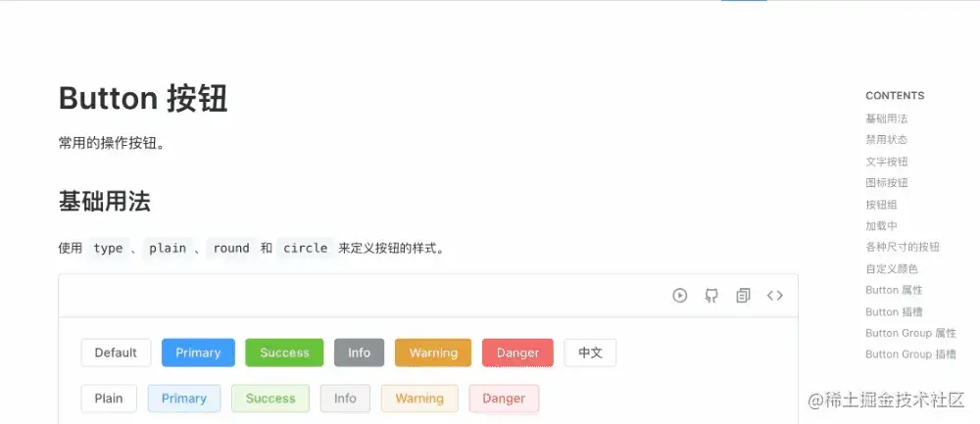Open Button 属性 contents link
This screenshot has width=980, height=424.
pyautogui.click(x=894, y=291)
